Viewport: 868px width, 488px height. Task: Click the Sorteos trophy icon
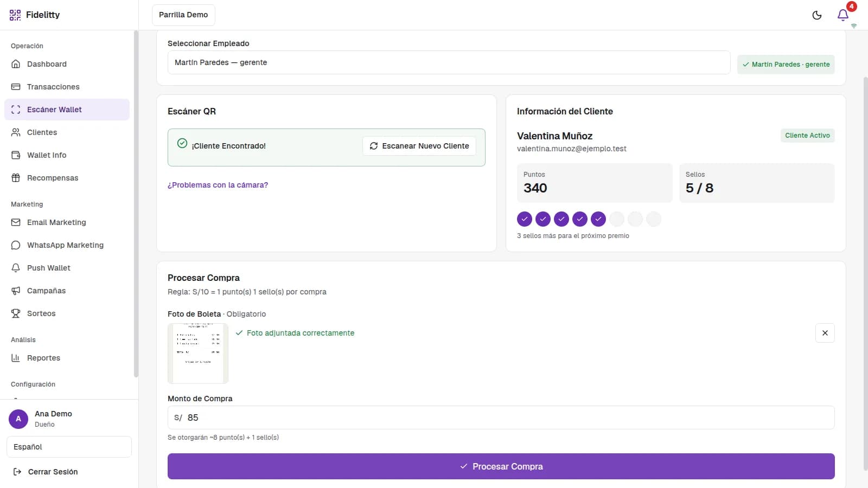click(16, 313)
